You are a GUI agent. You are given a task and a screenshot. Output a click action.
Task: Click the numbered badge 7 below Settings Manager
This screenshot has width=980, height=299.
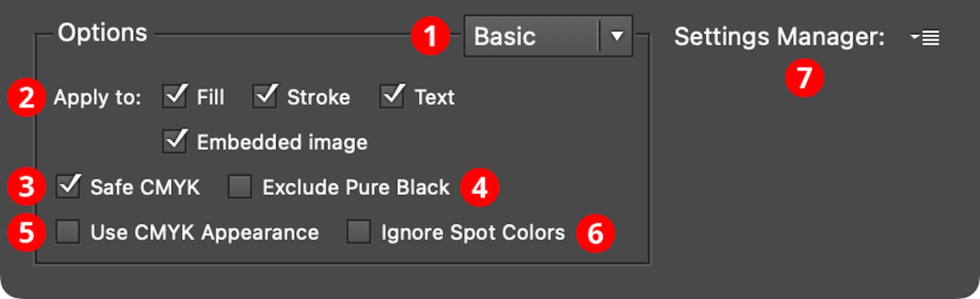tap(805, 77)
